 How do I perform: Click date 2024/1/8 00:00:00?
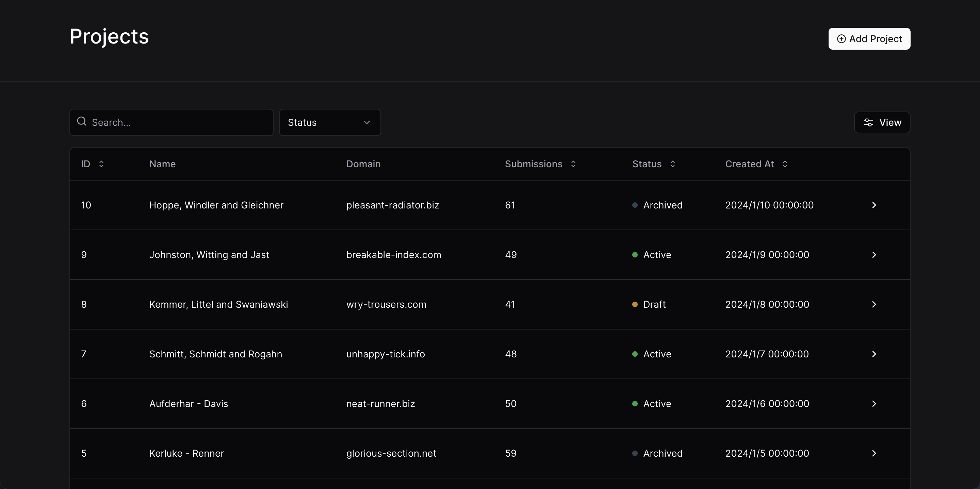tap(767, 305)
